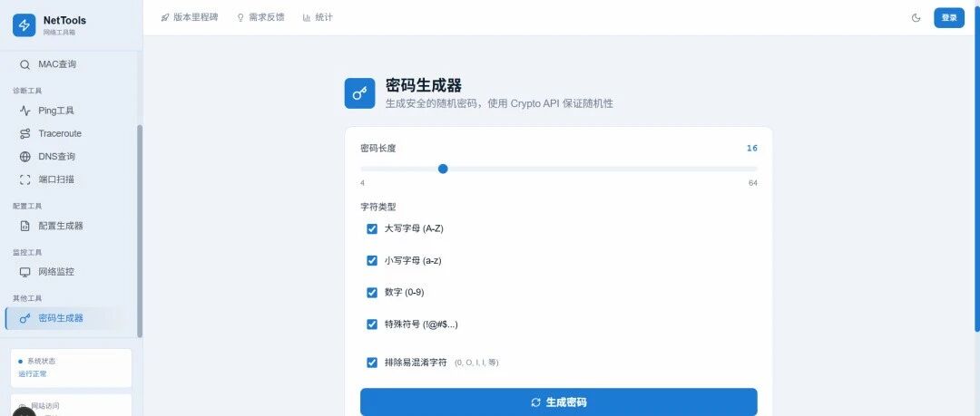Screen dimensions: 980x416
Task: Click the sidebar vertical scrollbar
Action: tap(140, 231)
